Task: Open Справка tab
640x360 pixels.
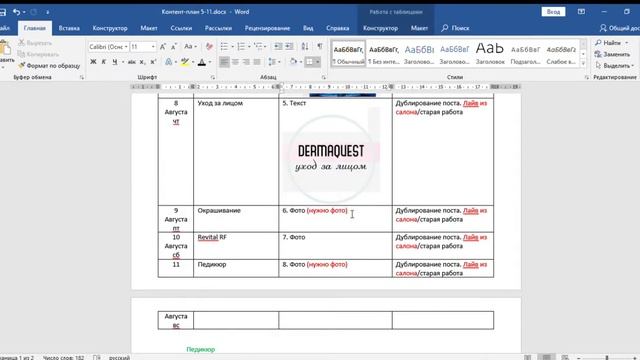Action: [338, 28]
